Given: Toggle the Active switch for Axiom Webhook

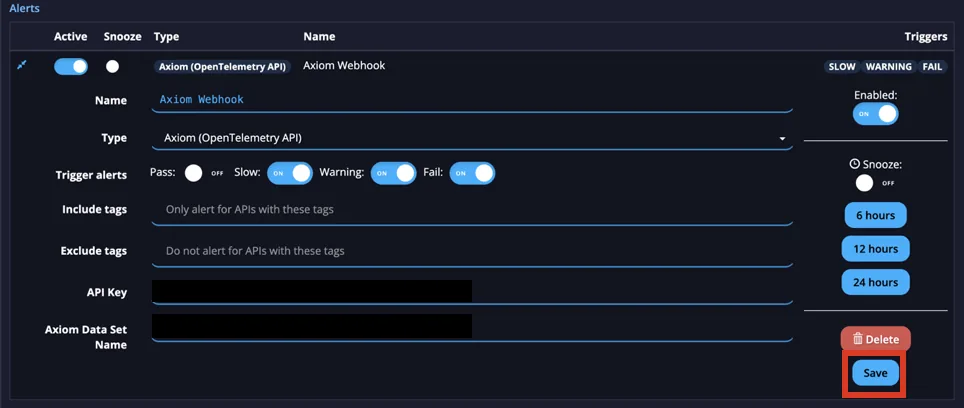Looking at the screenshot, I should [71, 66].
